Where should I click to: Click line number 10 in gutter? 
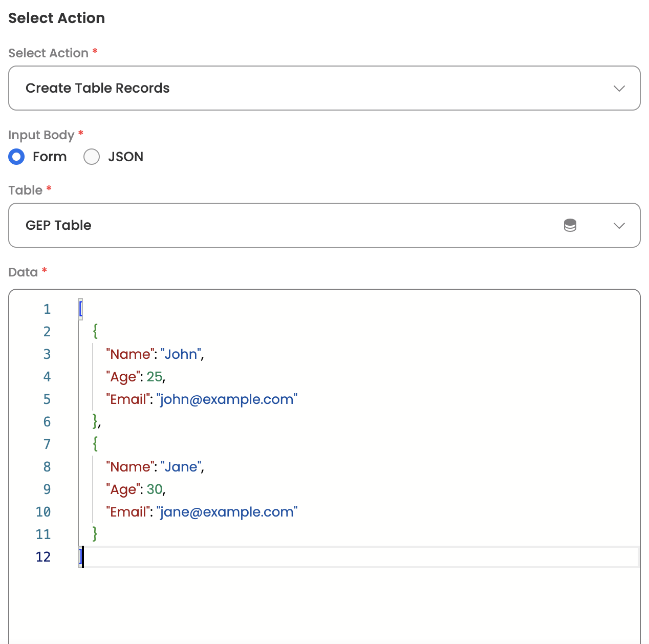(44, 512)
